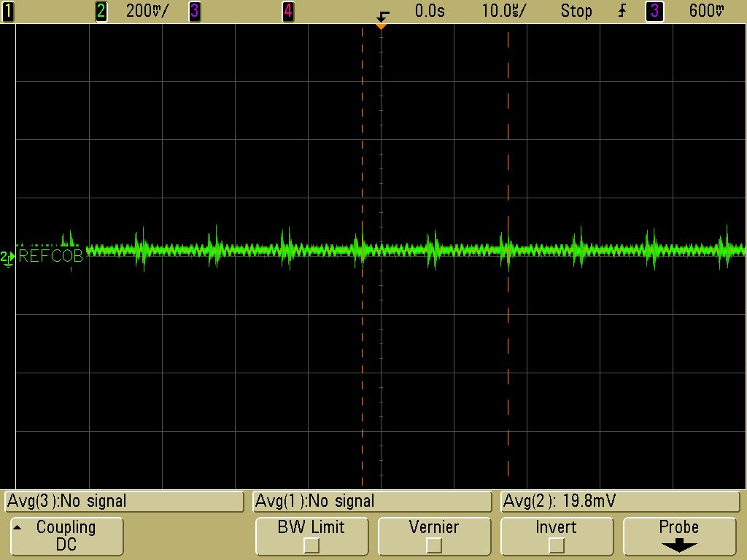Select the purple channel 3 indicator left of 4
The image size is (747, 560).
pos(194,11)
